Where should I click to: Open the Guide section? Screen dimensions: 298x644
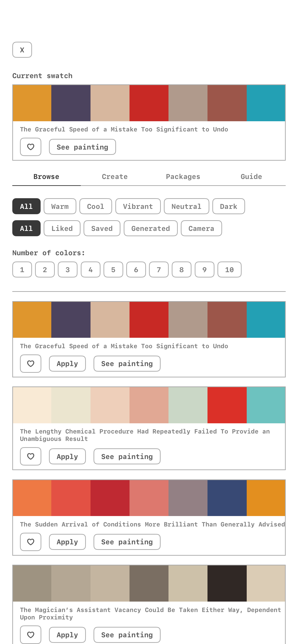point(251,176)
